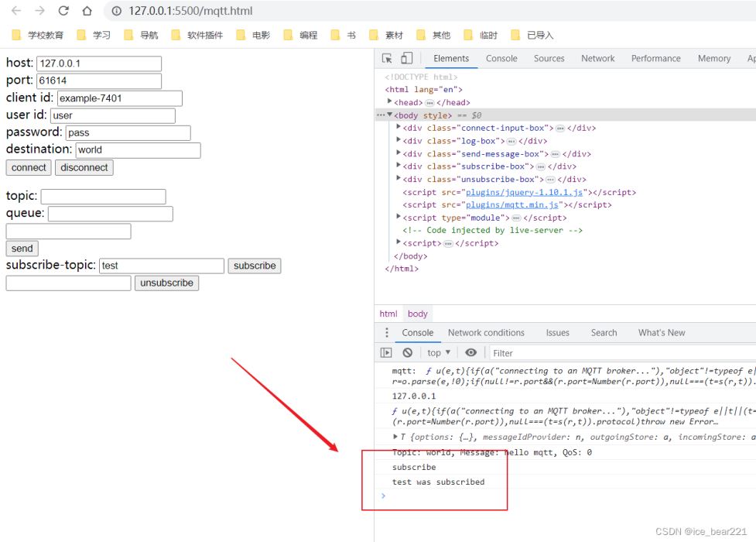Click the subscribe-topic input field
Screen dimensions: 756x542
coord(161,266)
